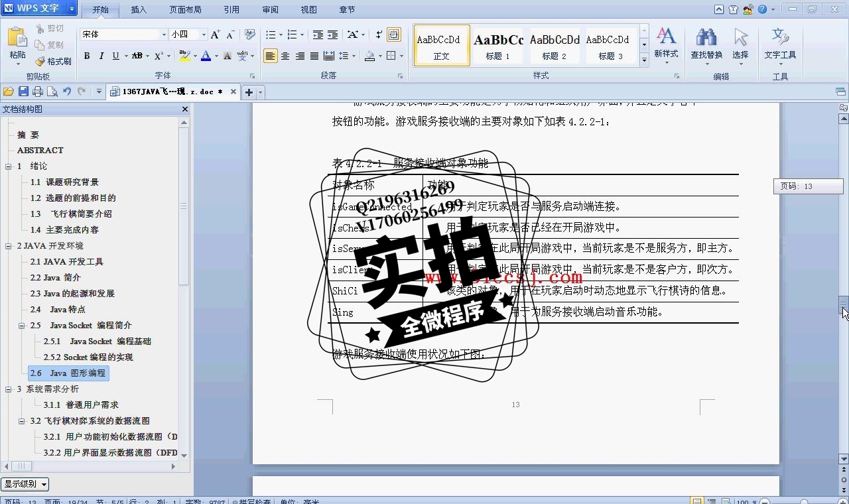849x504 pixels.
Task: Toggle superscript X² formatting
Action: pyautogui.click(x=159, y=56)
